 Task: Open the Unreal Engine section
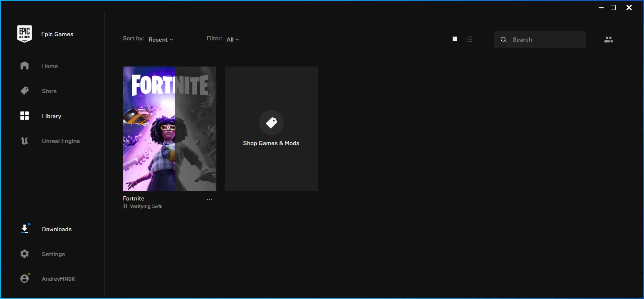click(x=61, y=141)
